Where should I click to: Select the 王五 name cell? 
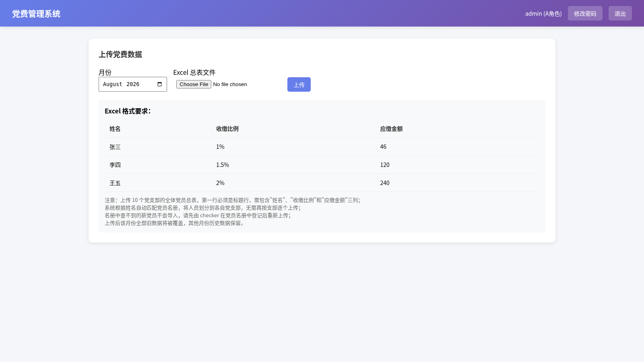(x=115, y=183)
